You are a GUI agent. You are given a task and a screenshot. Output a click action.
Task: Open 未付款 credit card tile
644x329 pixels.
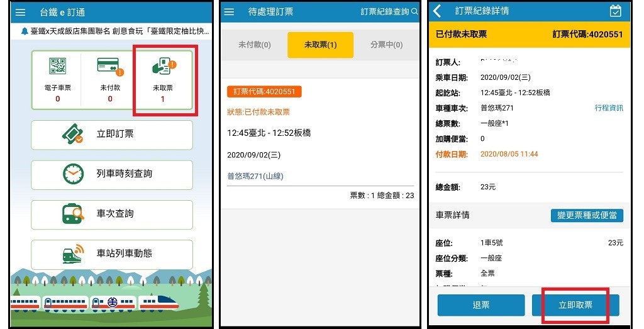pos(110,80)
